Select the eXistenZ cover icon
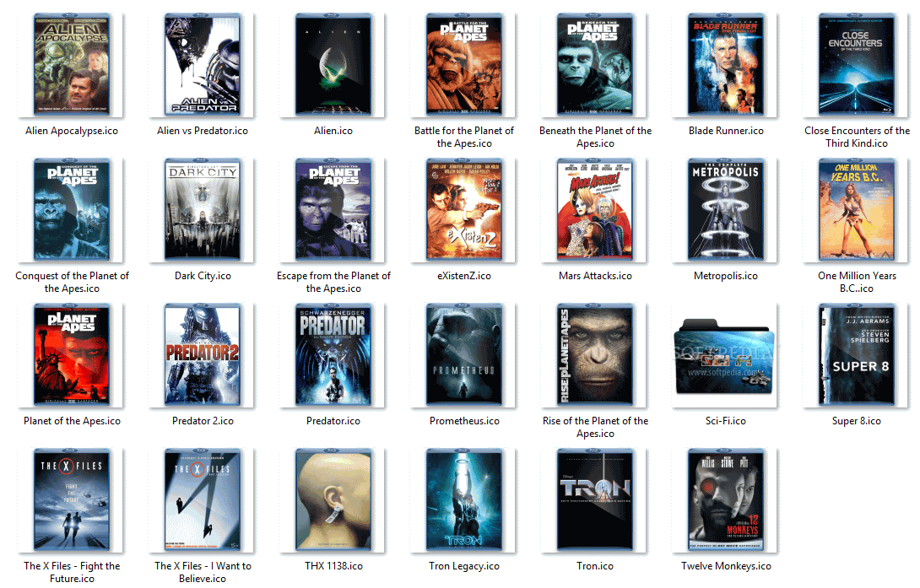Viewport: 920px width, 588px height. pos(464,209)
